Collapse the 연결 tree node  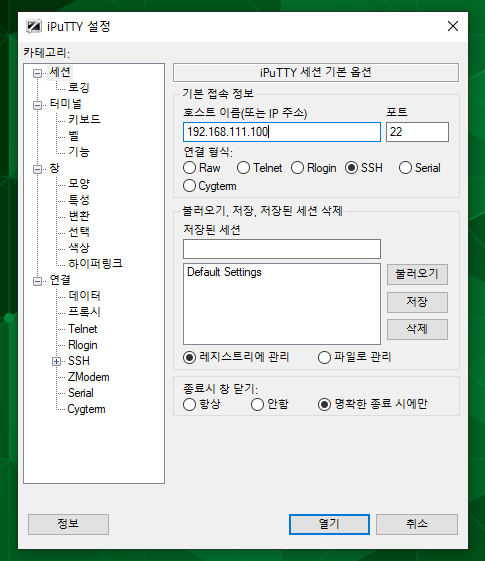(x=37, y=281)
